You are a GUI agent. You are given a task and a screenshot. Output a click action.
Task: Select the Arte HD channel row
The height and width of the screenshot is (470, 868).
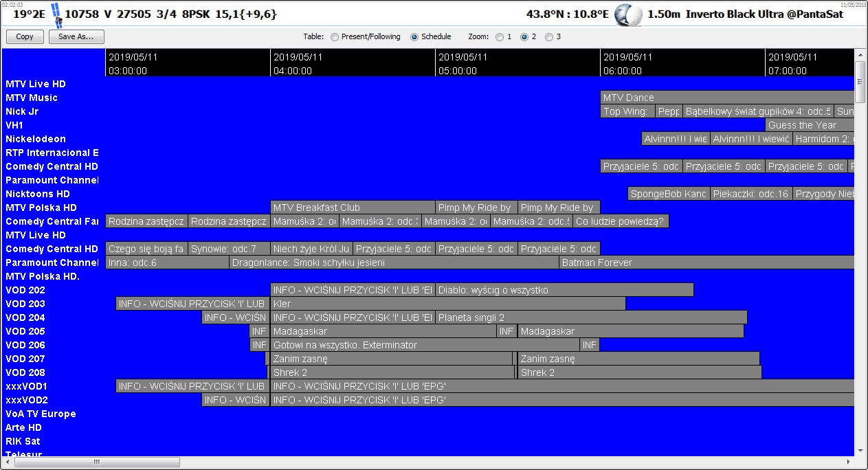coord(23,427)
